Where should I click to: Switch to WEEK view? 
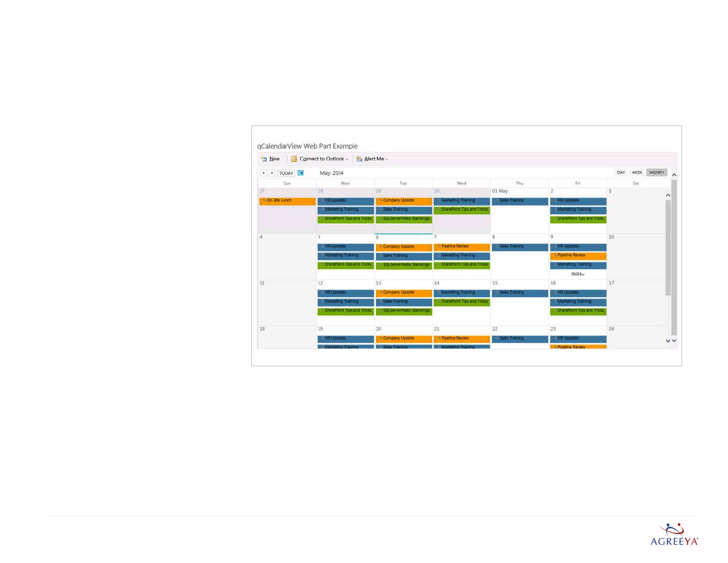637,172
